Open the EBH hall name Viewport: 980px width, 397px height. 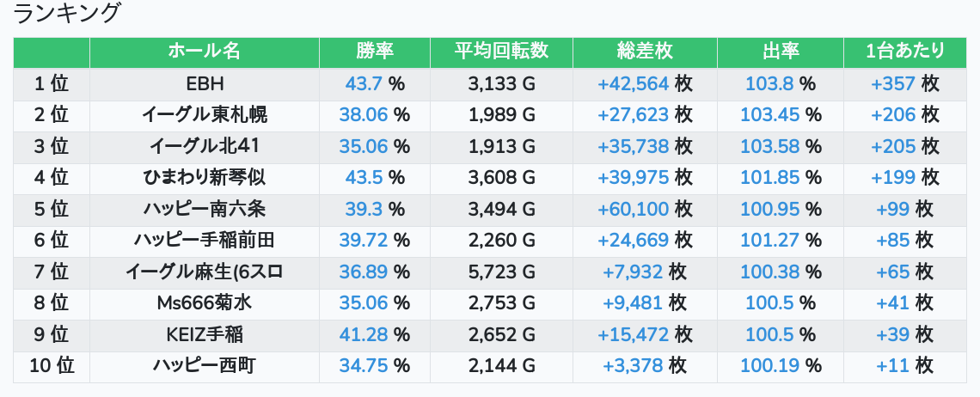tap(204, 83)
